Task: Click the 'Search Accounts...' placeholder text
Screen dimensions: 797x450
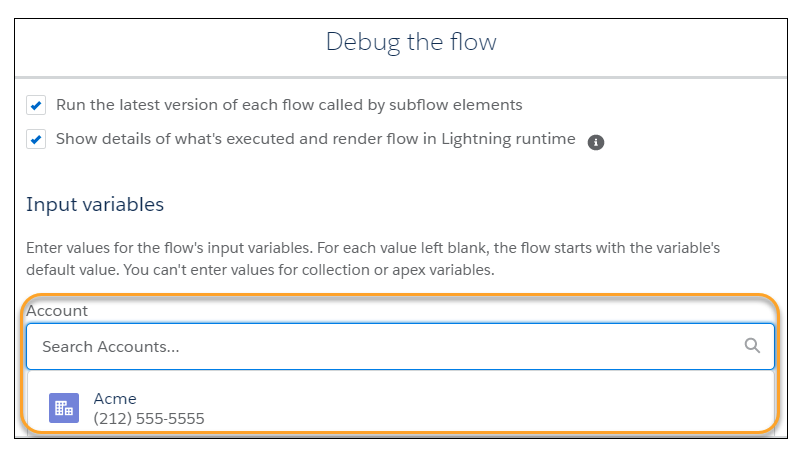Action: coord(111,347)
